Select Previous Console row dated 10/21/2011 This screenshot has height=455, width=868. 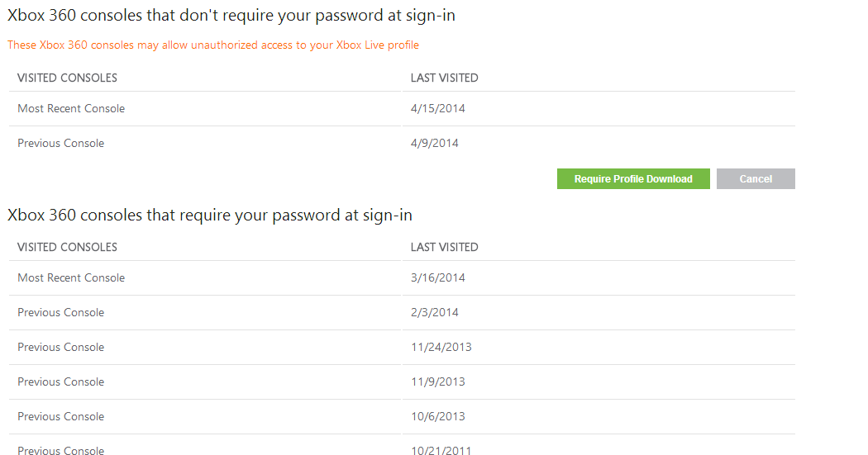pyautogui.click(x=61, y=450)
